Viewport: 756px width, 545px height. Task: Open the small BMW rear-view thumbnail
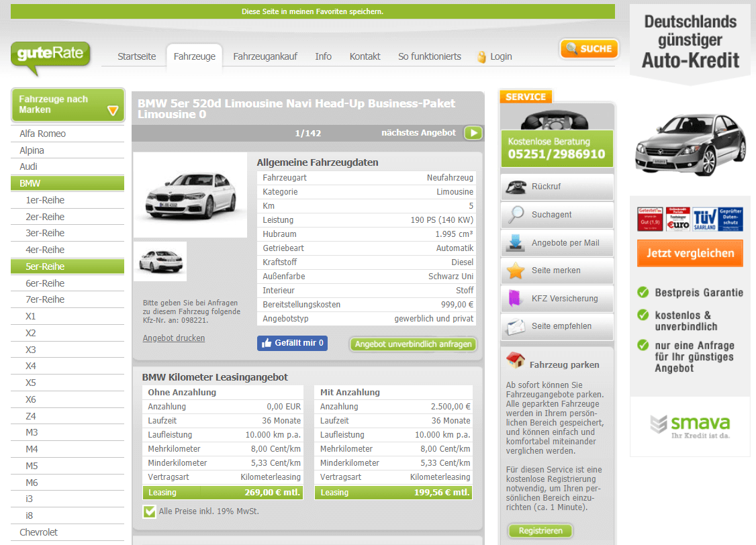click(x=160, y=262)
